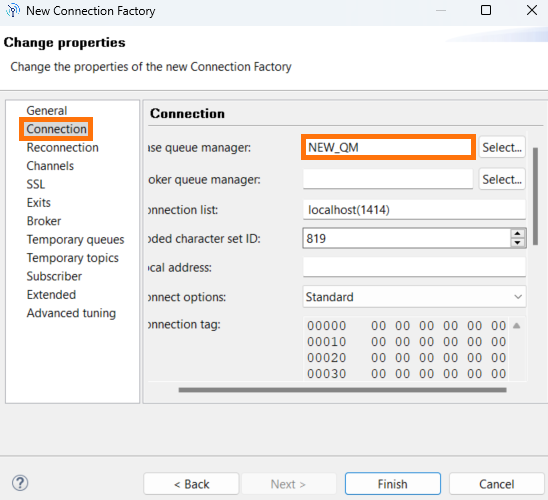
Task: Open the Channels properties page
Action: coord(50,166)
